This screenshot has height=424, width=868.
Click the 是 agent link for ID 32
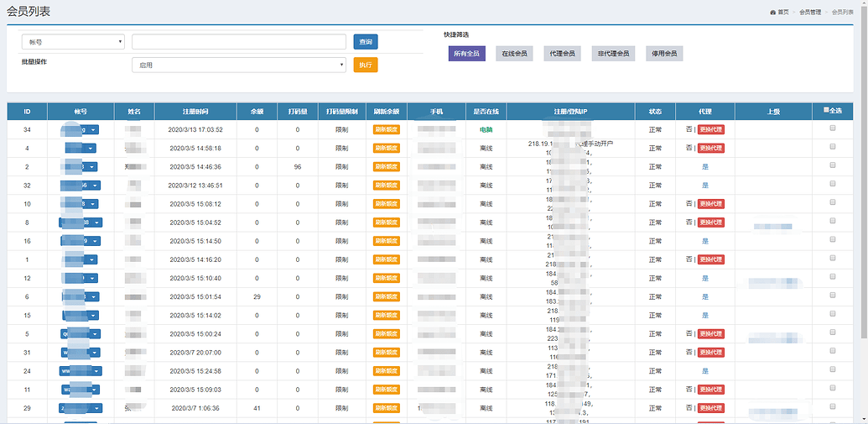point(704,185)
